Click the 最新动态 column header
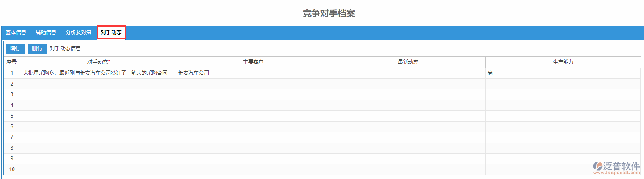Viewport: 644px width, 179px height. tap(408, 62)
